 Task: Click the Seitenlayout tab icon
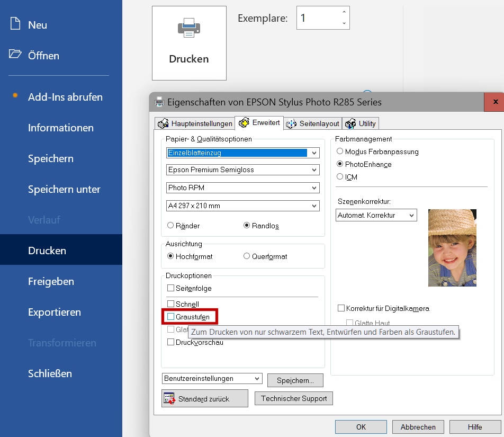291,123
